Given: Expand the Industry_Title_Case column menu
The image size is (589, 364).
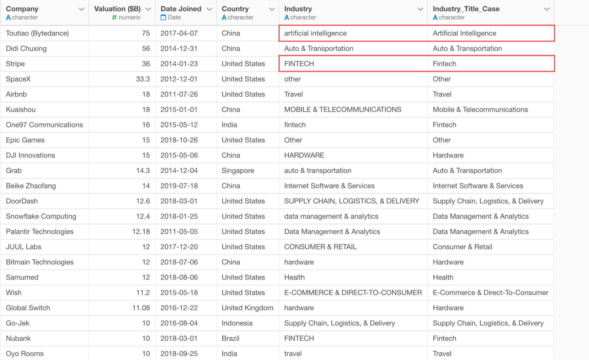Looking at the screenshot, I should pos(547,9).
